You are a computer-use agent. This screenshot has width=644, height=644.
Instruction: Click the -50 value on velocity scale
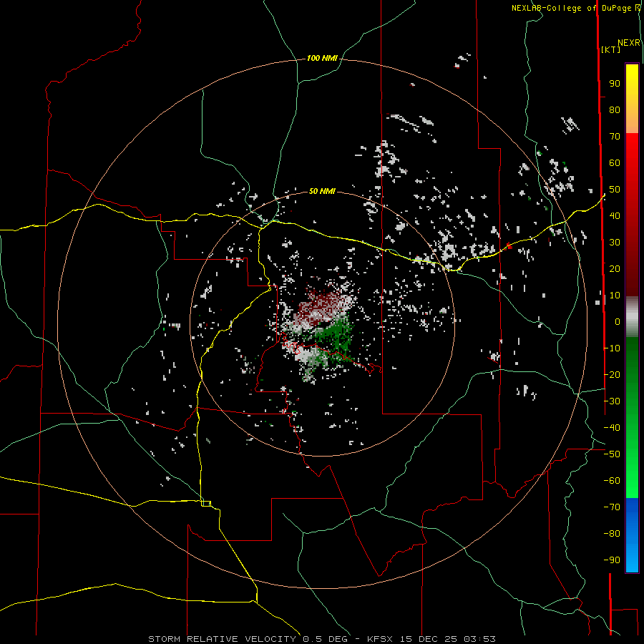point(612,454)
